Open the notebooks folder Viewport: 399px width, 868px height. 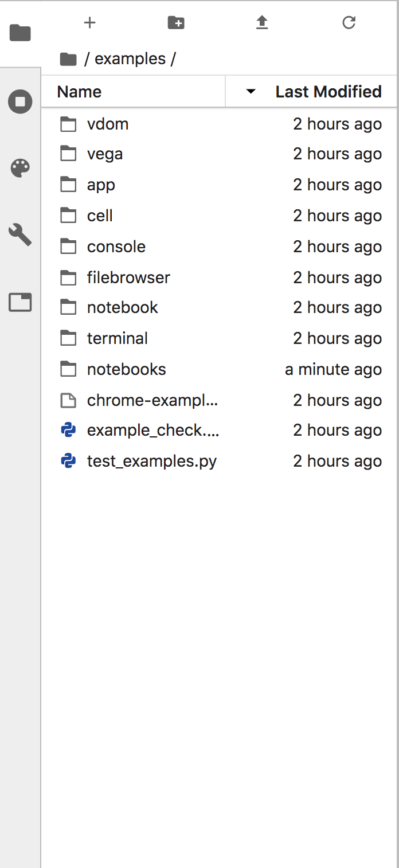126,369
